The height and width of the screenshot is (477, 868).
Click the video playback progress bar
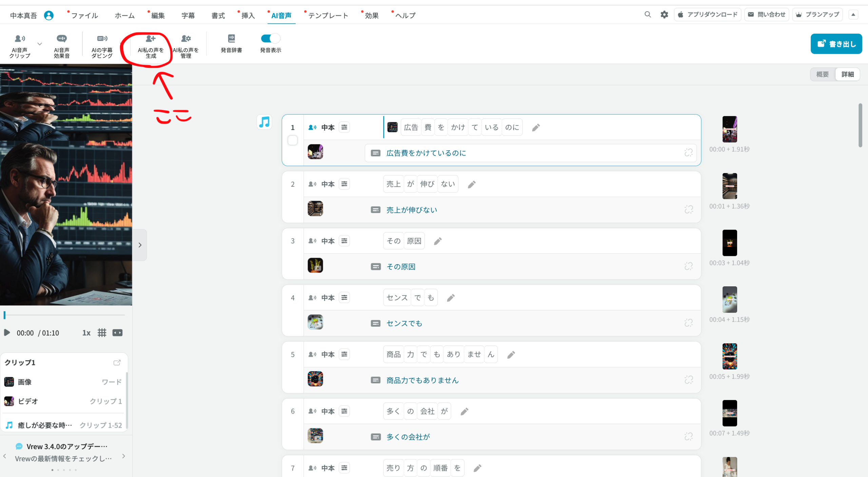coord(64,315)
